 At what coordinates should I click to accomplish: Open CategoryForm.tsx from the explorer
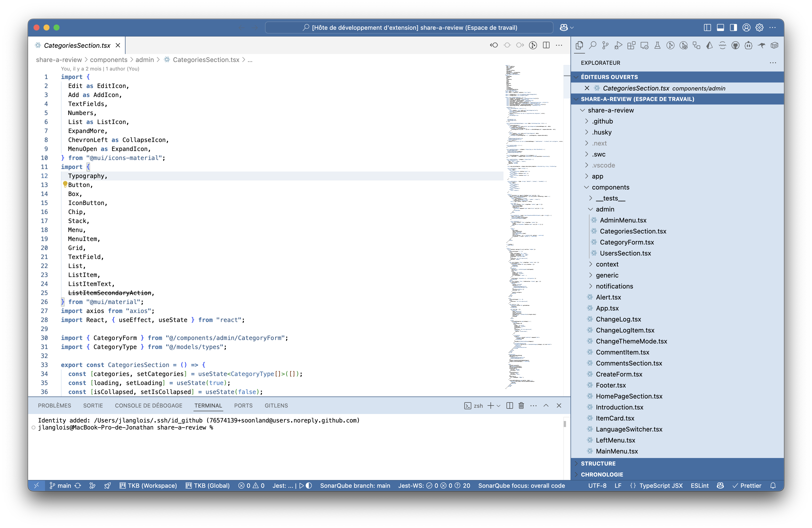626,242
